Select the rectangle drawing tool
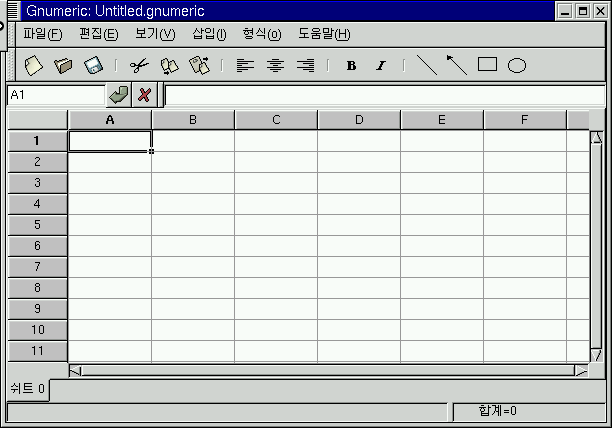 tap(487, 64)
